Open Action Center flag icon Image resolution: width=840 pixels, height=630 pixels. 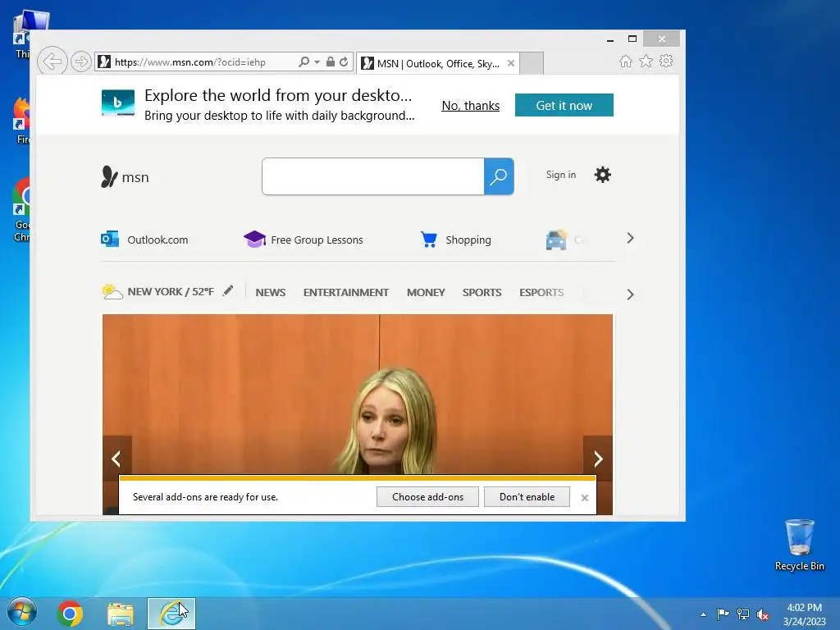click(723, 614)
